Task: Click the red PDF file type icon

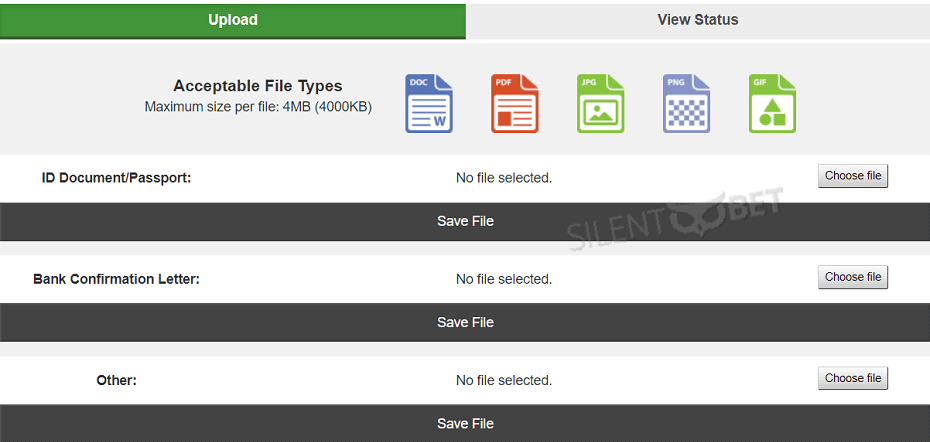Action: (515, 103)
